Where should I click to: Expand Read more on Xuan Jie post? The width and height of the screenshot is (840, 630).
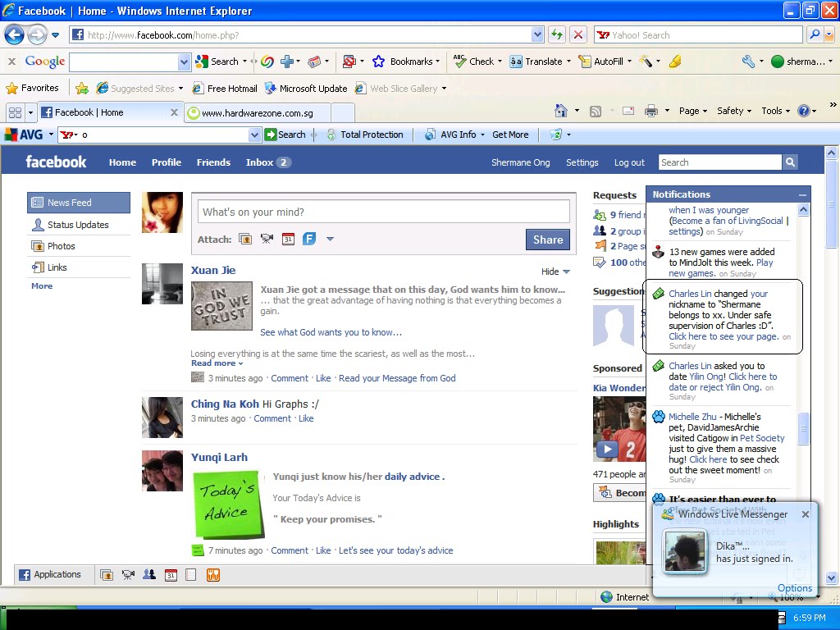(x=217, y=363)
